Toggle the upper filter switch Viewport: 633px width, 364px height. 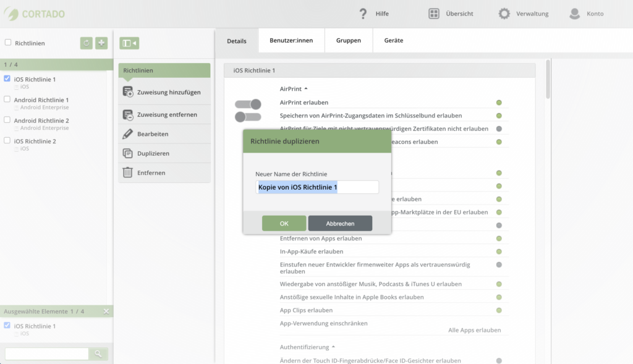(248, 104)
